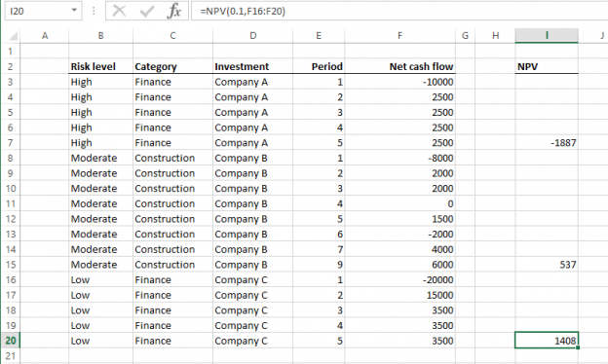Click 'Company A' in row 7
Image resolution: width=608 pixels, height=364 pixels.
(x=242, y=143)
